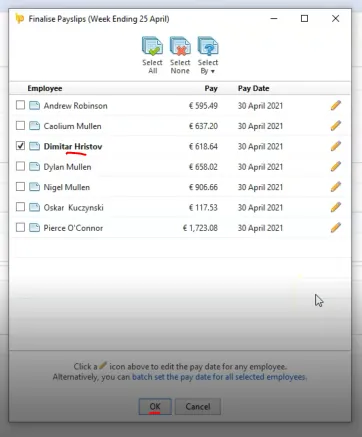Click the Employee column header
This screenshot has height=437, width=362.
click(x=45, y=88)
